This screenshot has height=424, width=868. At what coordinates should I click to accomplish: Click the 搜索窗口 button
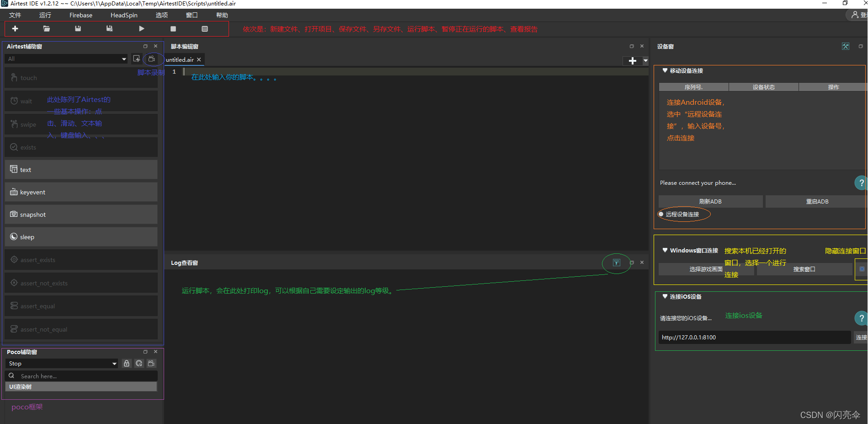click(x=804, y=269)
